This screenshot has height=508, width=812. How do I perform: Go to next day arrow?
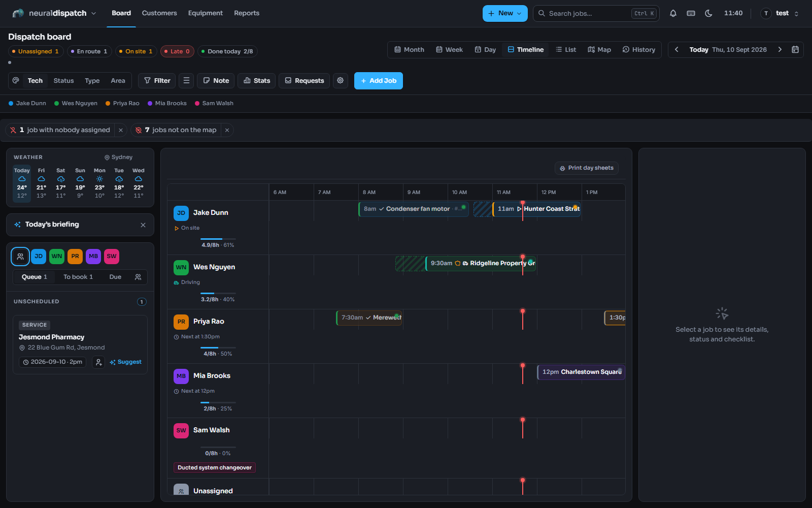click(x=780, y=49)
